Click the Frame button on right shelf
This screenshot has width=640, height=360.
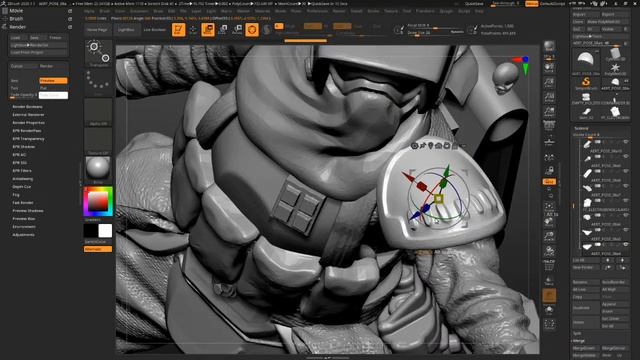(549, 207)
